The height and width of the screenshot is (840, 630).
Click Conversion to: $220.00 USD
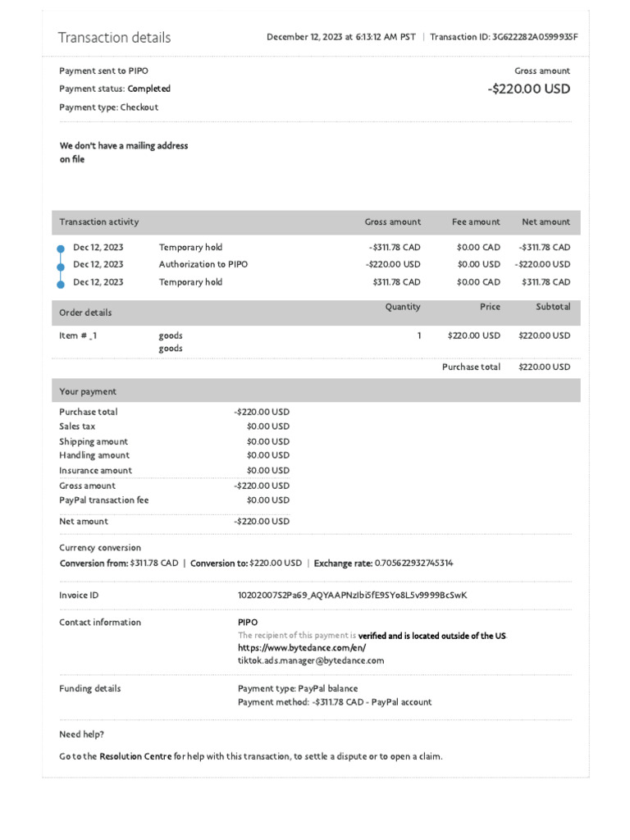246,563
